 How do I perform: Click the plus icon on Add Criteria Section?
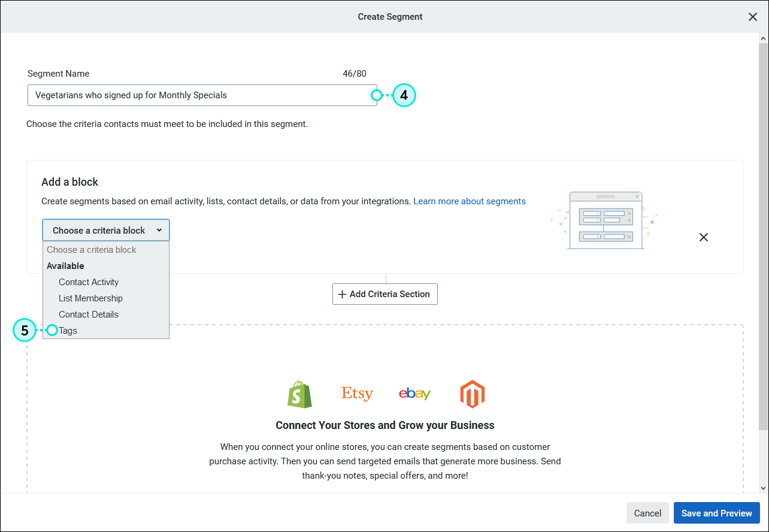[x=342, y=294]
